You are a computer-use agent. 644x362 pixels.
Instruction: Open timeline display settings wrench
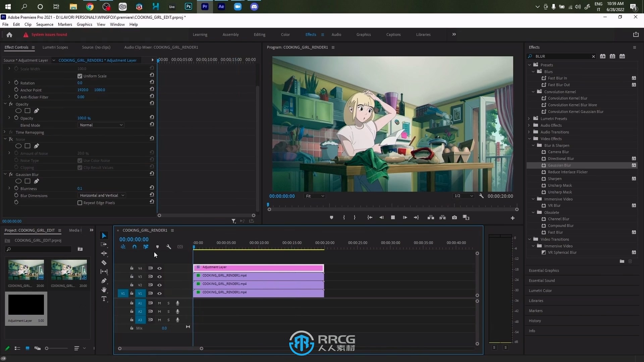(169, 247)
